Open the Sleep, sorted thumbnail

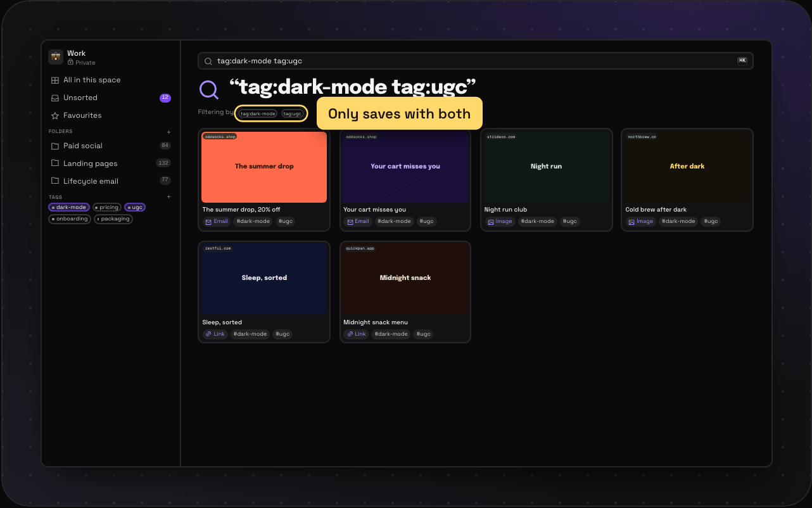tap(264, 279)
